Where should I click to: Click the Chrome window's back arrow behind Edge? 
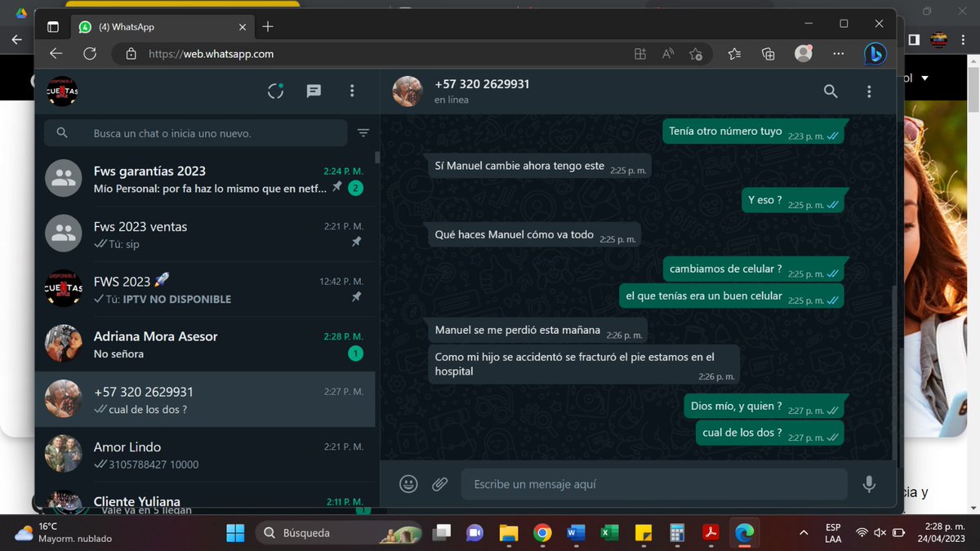pos(16,39)
